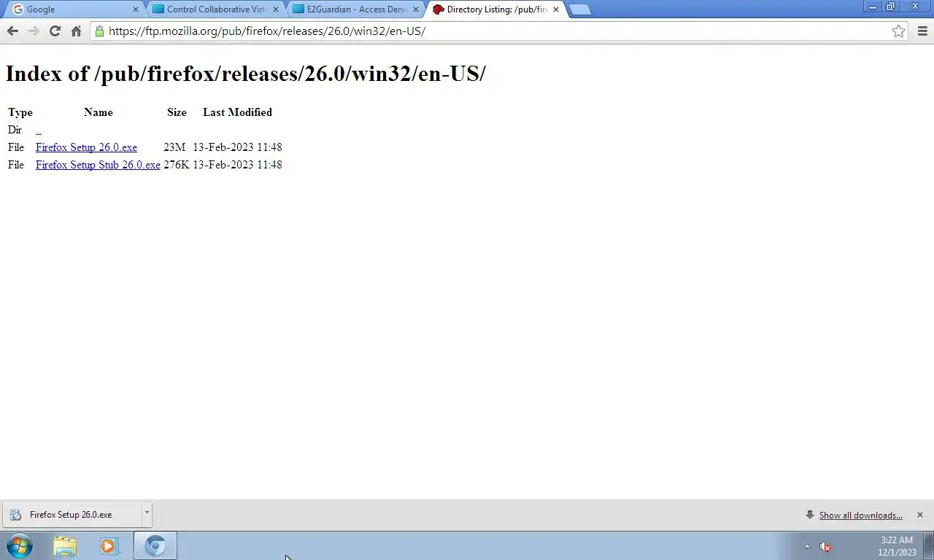Go back to the previous page
The height and width of the screenshot is (560, 934).
coord(12,31)
